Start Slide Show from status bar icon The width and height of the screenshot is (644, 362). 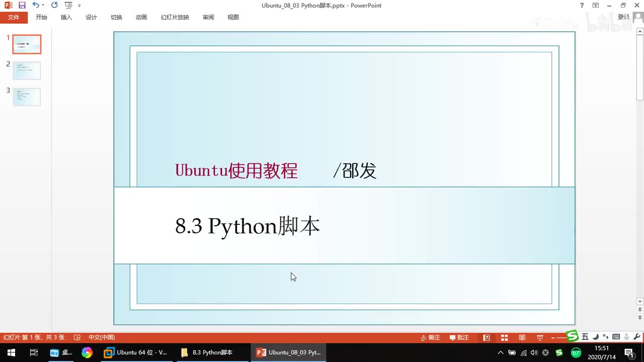click(x=540, y=337)
